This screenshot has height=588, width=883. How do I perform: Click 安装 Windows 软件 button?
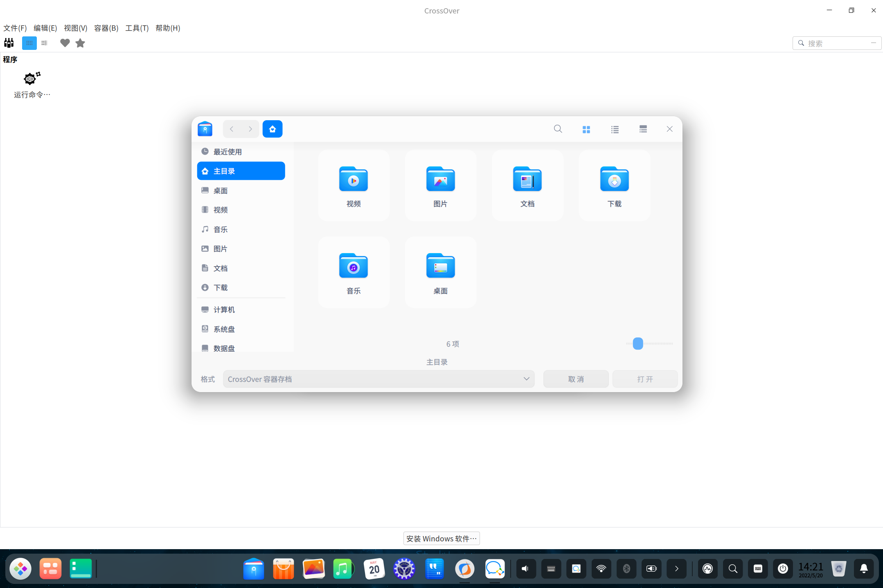pos(441,539)
